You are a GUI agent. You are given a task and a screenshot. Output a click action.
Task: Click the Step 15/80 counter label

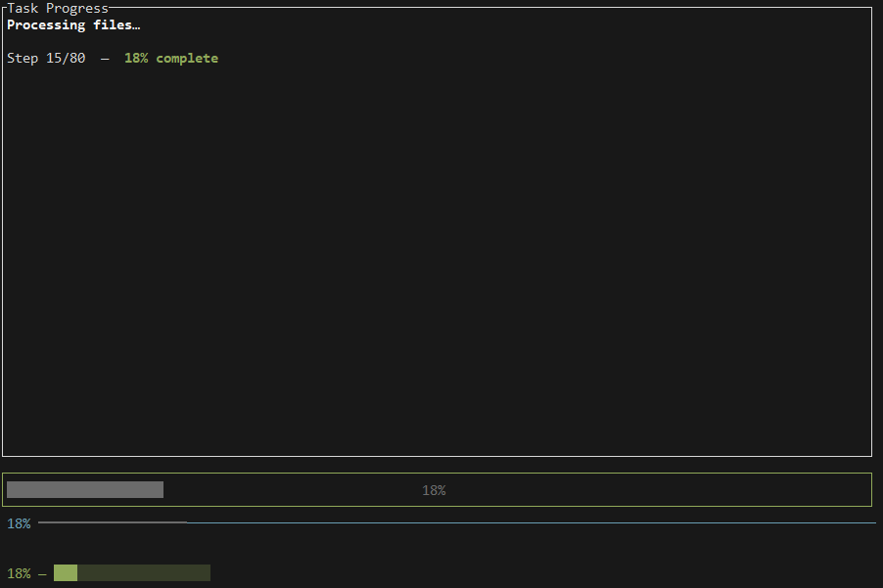pos(45,58)
